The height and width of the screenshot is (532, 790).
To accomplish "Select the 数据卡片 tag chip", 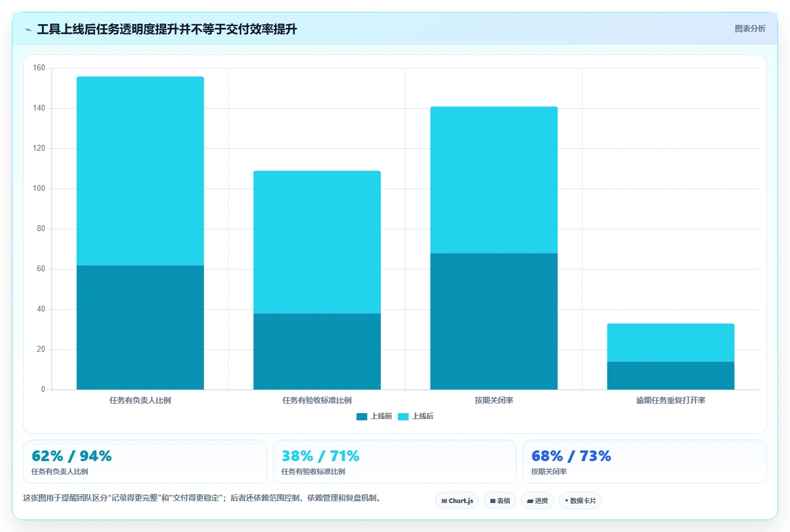I will (x=580, y=501).
